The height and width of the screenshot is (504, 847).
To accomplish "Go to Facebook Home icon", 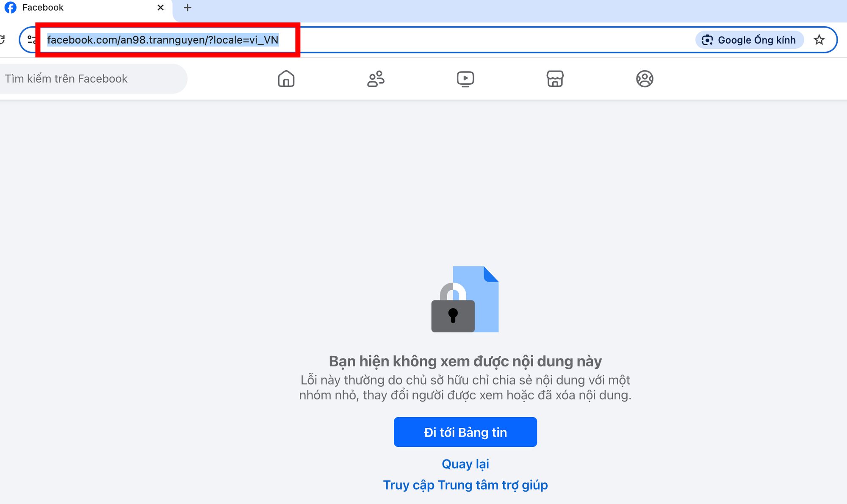I will tap(286, 79).
